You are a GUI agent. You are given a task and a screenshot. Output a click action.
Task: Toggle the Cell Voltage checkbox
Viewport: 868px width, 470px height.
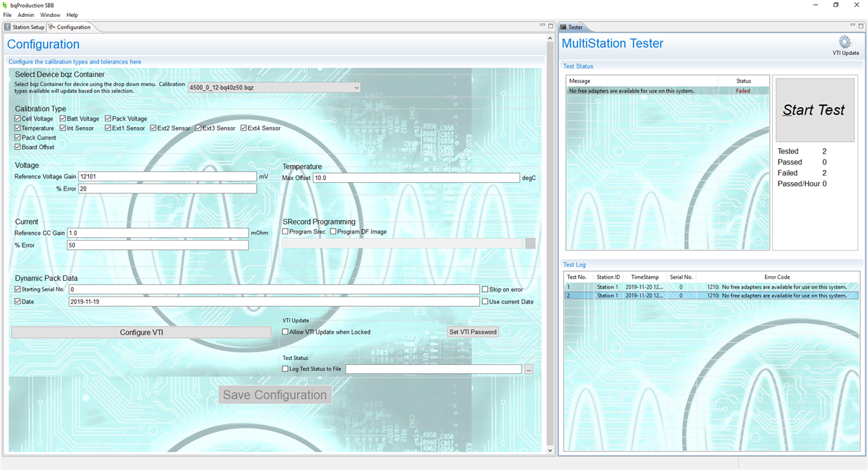pyautogui.click(x=18, y=119)
